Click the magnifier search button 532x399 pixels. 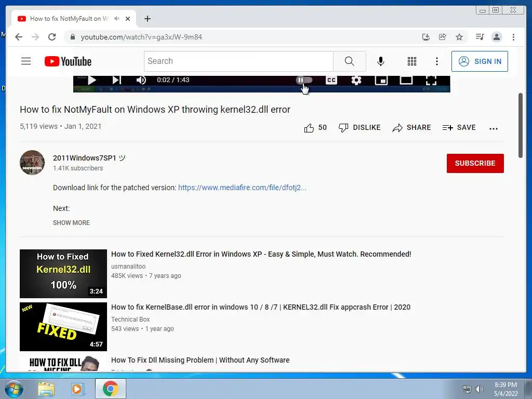(x=350, y=61)
